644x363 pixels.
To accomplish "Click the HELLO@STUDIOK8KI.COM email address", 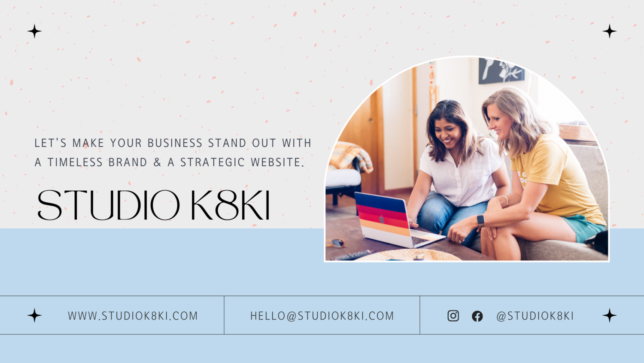I will pyautogui.click(x=322, y=316).
